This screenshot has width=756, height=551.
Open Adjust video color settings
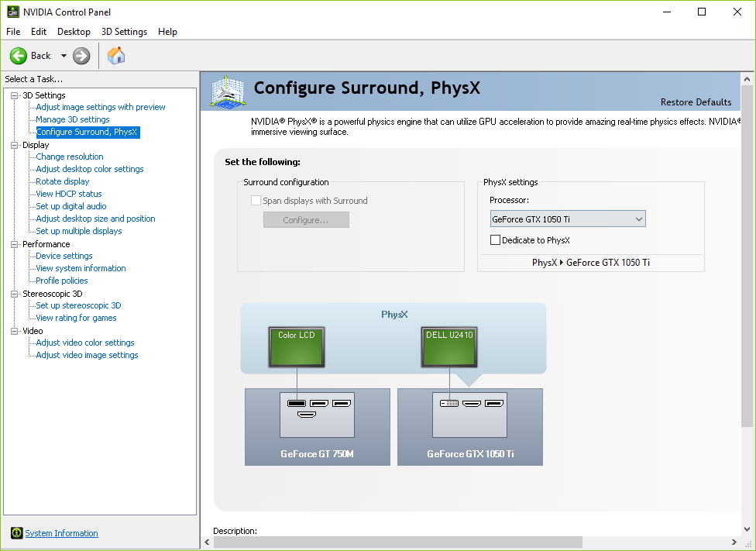click(x=85, y=343)
